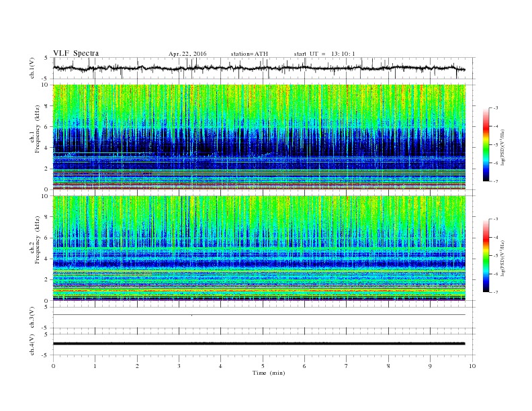Click the "ch.4(V)" axis label
Image resolution: width=532 pixels, height=411 pixels.
(32, 345)
